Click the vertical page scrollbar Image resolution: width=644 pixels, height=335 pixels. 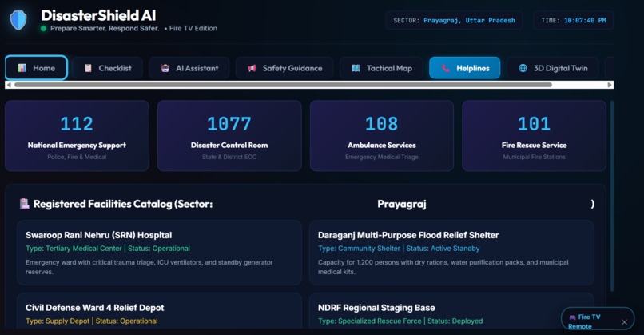611,196
